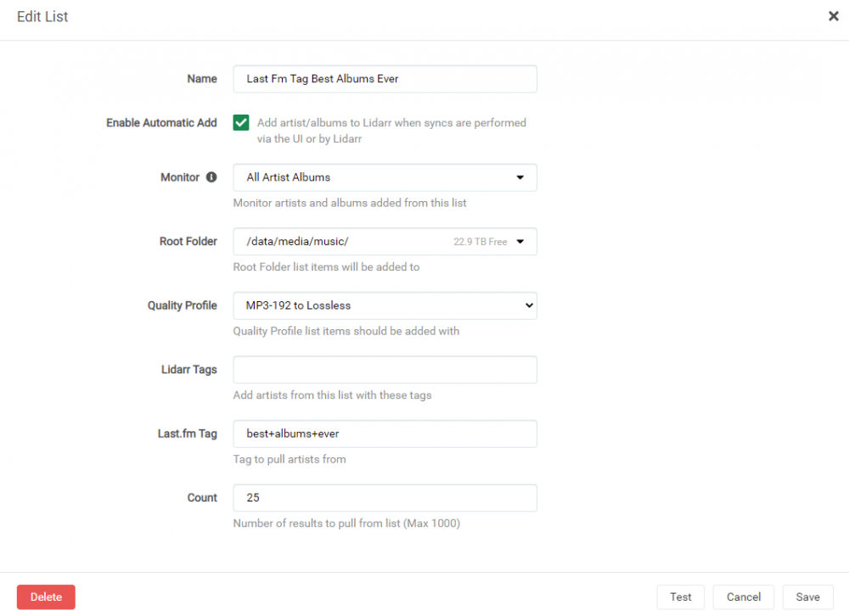This screenshot has width=849, height=616.
Task: Open the Quality Profile dropdown
Action: 385,305
